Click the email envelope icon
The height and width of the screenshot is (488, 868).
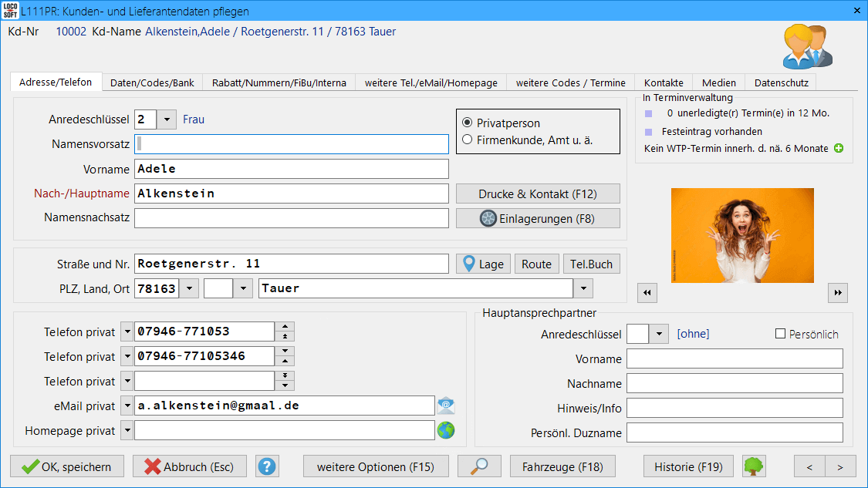pyautogui.click(x=446, y=406)
